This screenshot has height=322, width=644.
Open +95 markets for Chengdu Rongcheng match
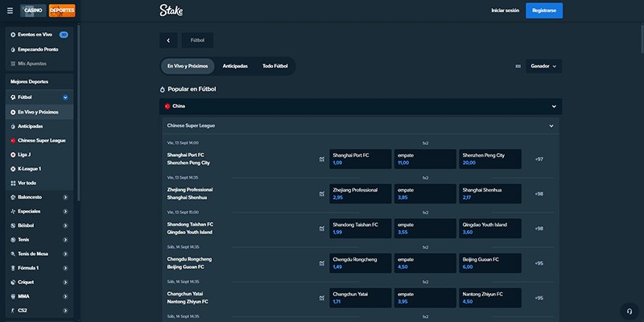click(539, 263)
